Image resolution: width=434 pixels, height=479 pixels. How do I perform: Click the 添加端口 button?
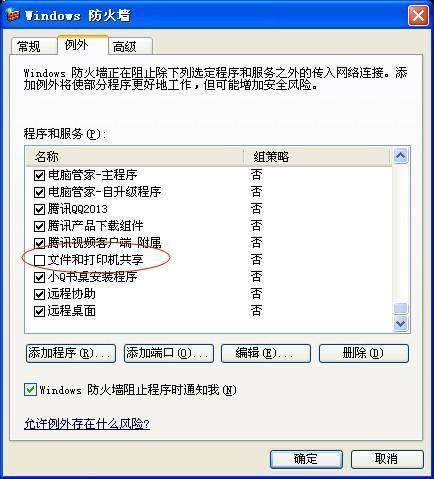[169, 353]
